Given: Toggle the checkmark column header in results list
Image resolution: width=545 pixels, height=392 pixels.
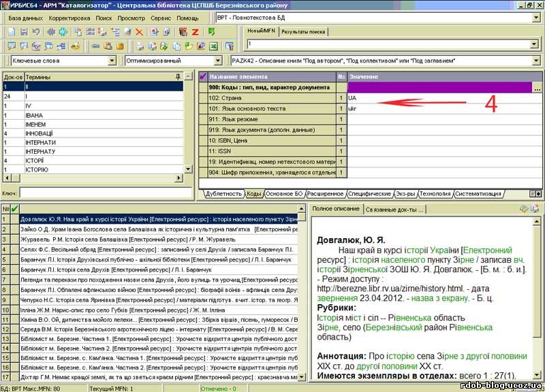Looking at the screenshot, I should point(14,208).
